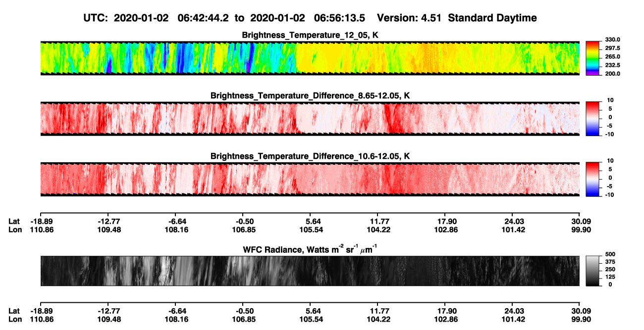The image size is (644, 330).
Task: Click the 10.6-12.05 temperature difference image strip
Action: click(x=310, y=179)
